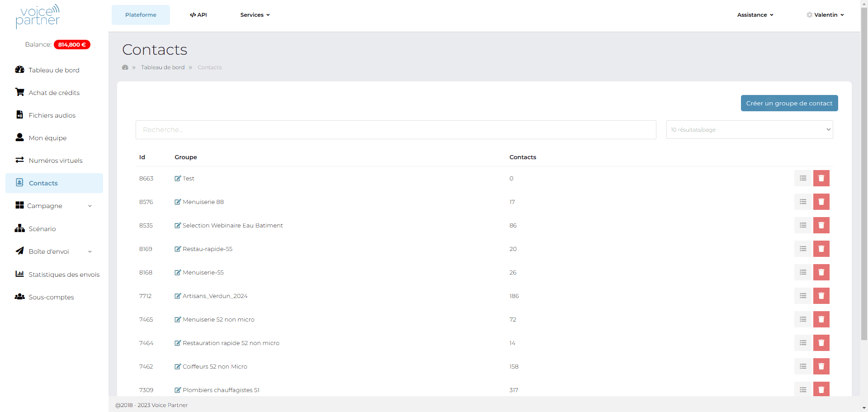This screenshot has height=412, width=868.
Task: Open contact list for Menuiserie 88
Action: (802, 202)
